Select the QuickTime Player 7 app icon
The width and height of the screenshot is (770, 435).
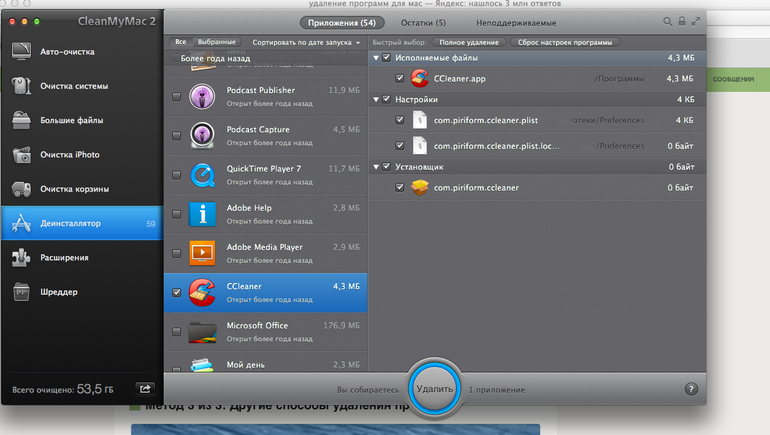tap(202, 174)
